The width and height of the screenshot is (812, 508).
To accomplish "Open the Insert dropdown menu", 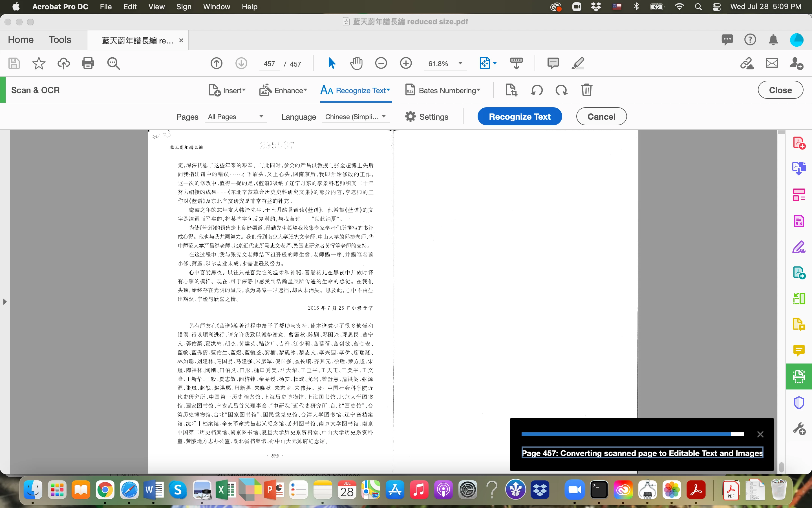I will click(227, 90).
